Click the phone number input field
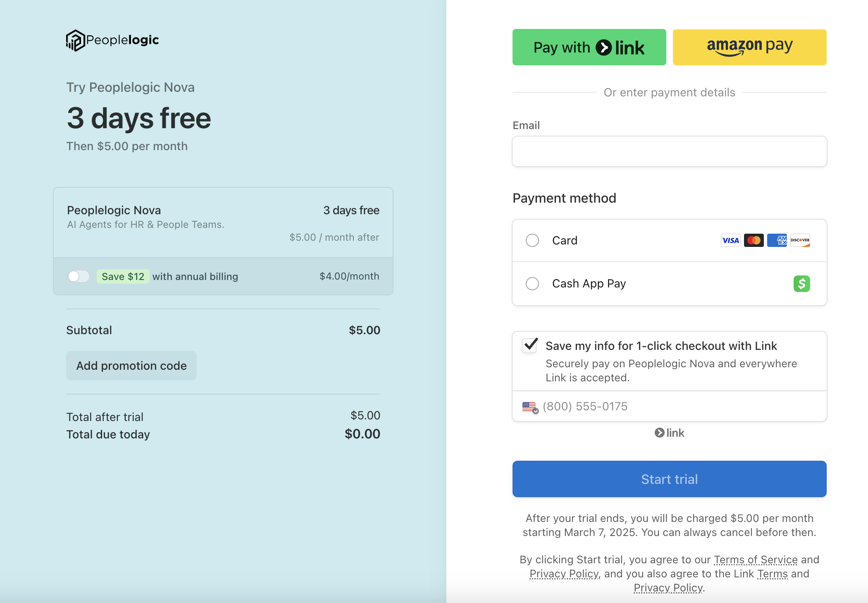This screenshot has height=603, width=868. tap(682, 407)
